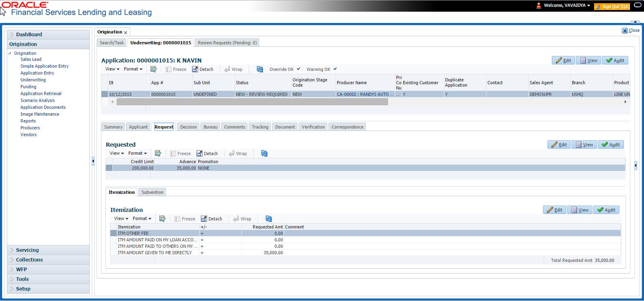
Task: Open the Welcome, VAVAIDYA user menu
Action: coord(567,6)
